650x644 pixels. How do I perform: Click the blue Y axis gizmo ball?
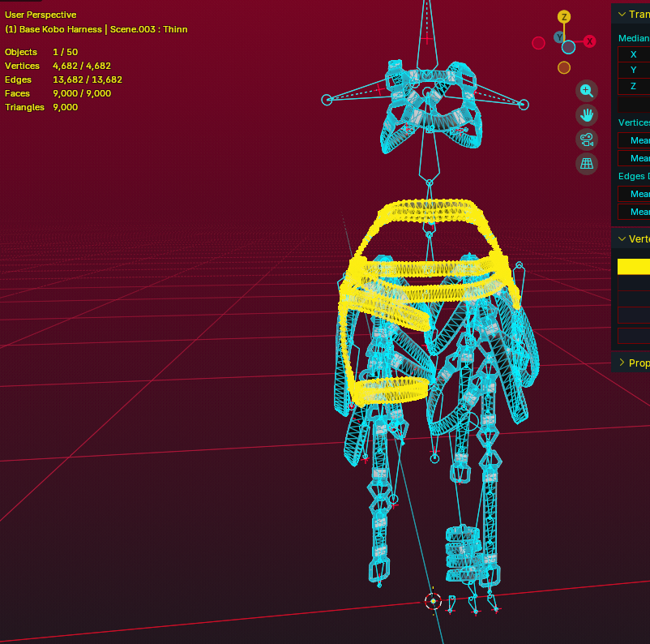point(559,37)
